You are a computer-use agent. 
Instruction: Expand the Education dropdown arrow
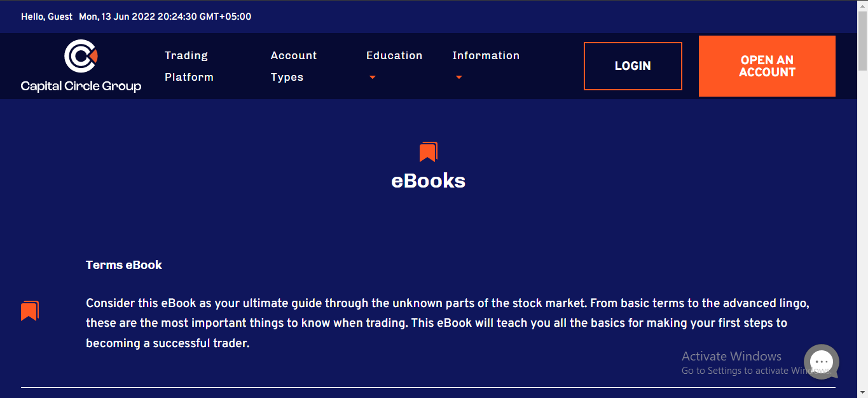pos(373,78)
